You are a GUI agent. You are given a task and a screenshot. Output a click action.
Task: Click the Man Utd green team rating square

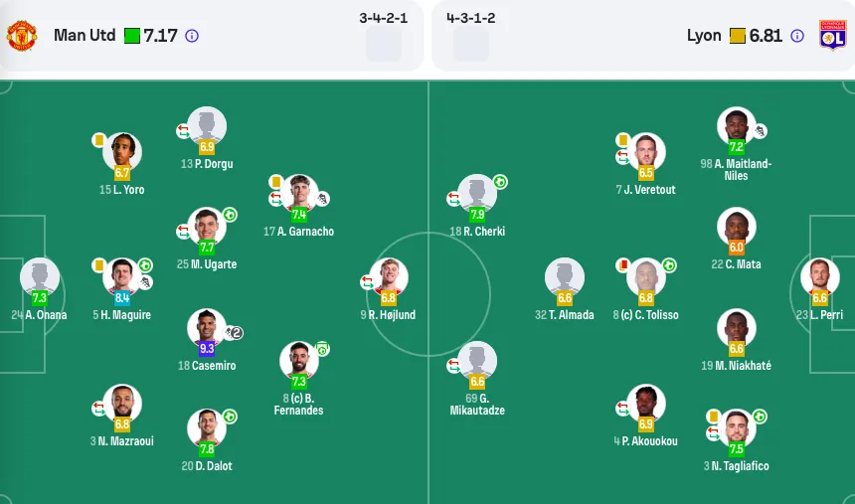coord(132,36)
